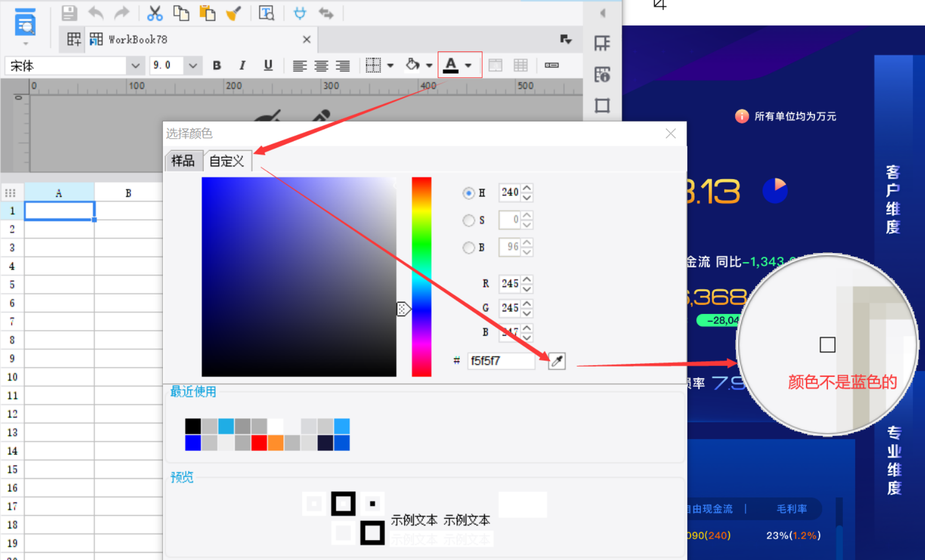Open the text find and replace tool
925x560 pixels.
266,13
